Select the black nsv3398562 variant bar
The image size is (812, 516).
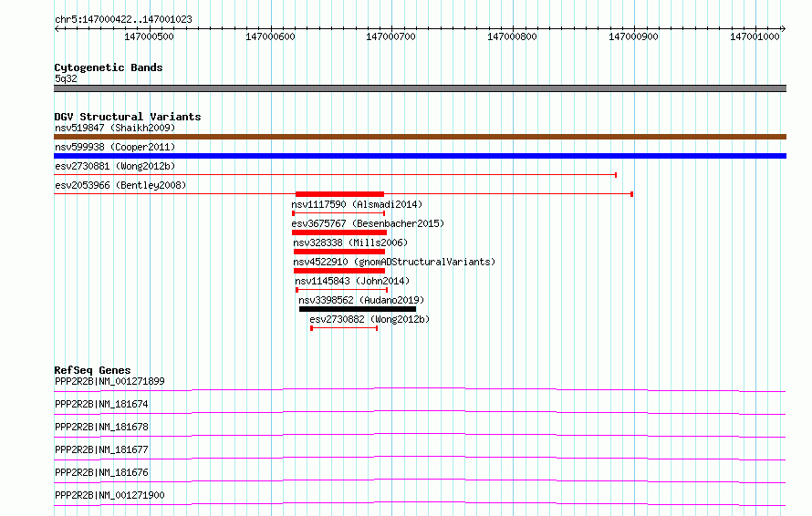[358, 309]
